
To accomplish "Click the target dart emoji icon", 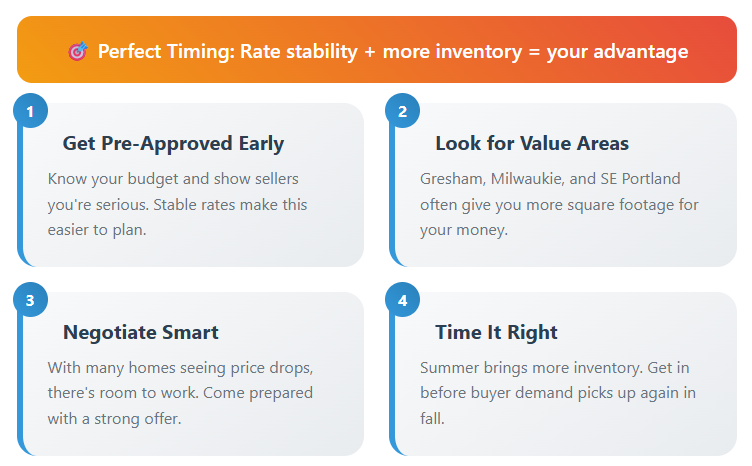I will pos(78,51).
